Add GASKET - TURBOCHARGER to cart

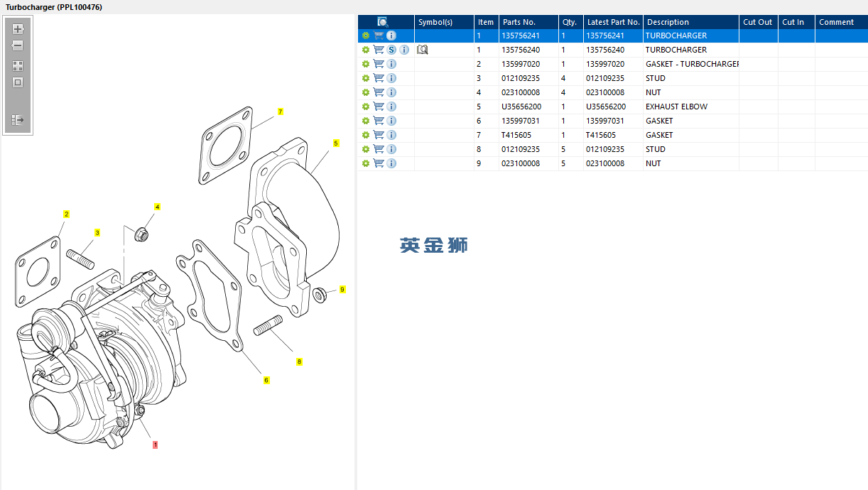[379, 64]
